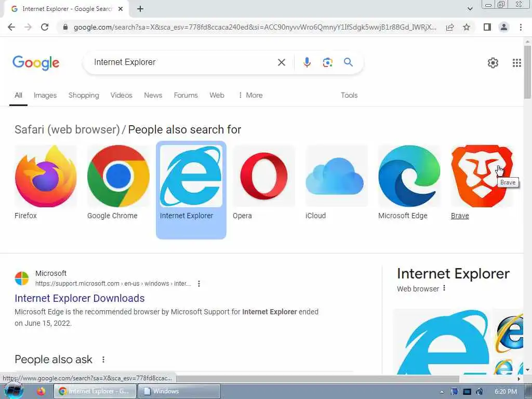This screenshot has height=399, width=532.
Task: Click the page vertical scrollbar thumb
Action: tap(527, 71)
